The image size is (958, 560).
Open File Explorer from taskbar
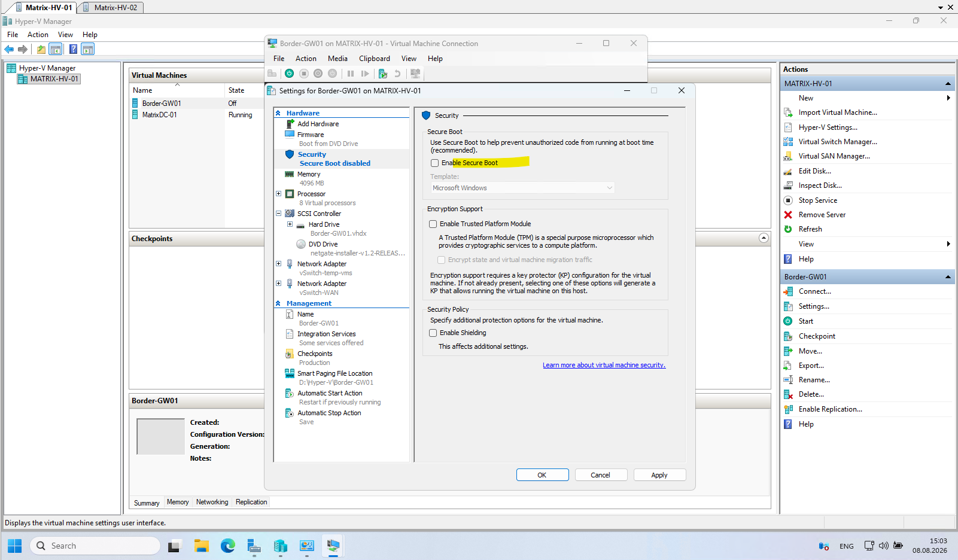[x=202, y=546]
